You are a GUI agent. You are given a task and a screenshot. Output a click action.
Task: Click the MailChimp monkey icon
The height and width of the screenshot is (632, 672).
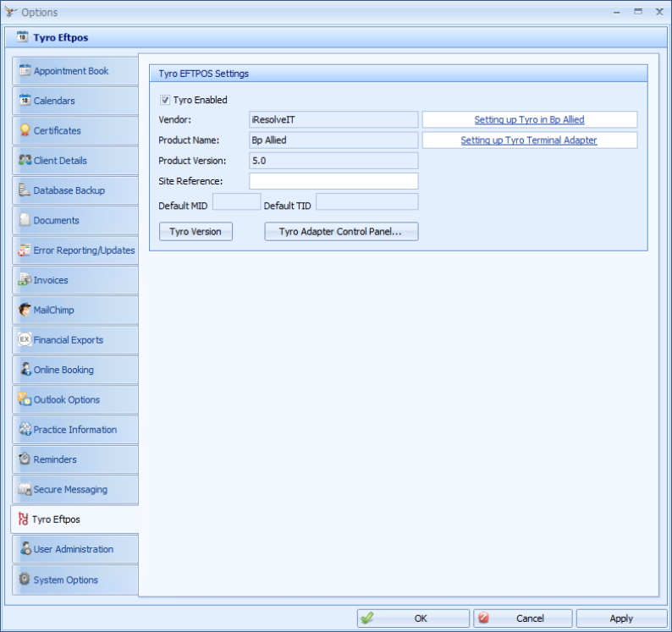pos(25,310)
